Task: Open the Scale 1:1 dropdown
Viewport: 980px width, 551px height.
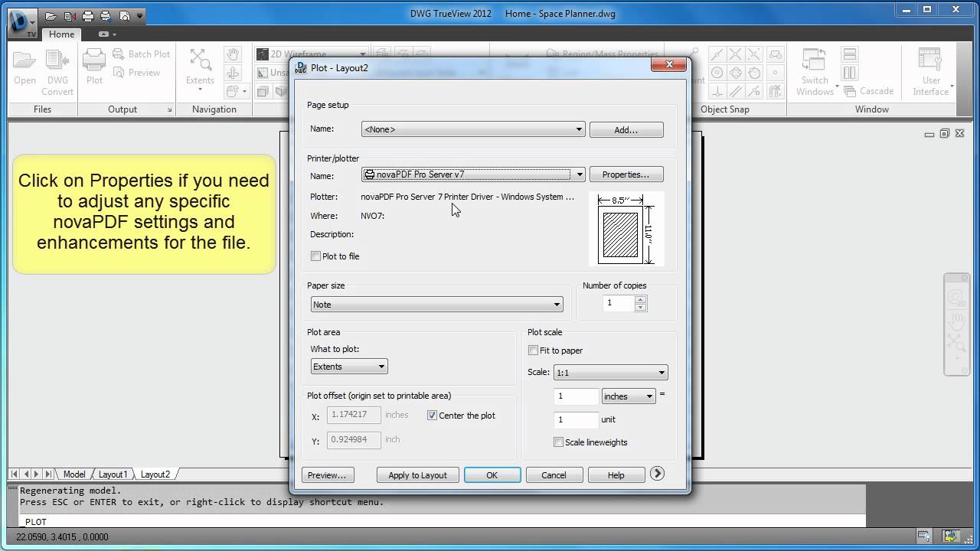Action: click(x=610, y=373)
